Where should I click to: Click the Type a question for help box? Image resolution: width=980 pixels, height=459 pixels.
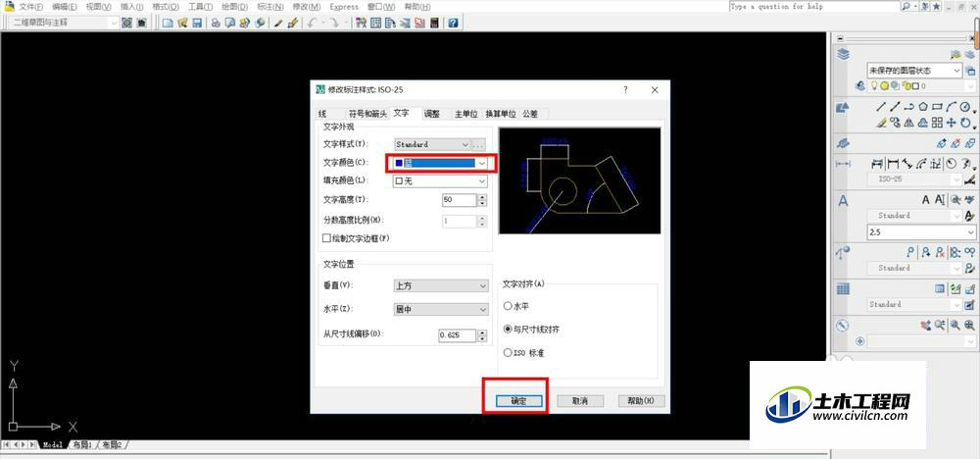(x=813, y=6)
